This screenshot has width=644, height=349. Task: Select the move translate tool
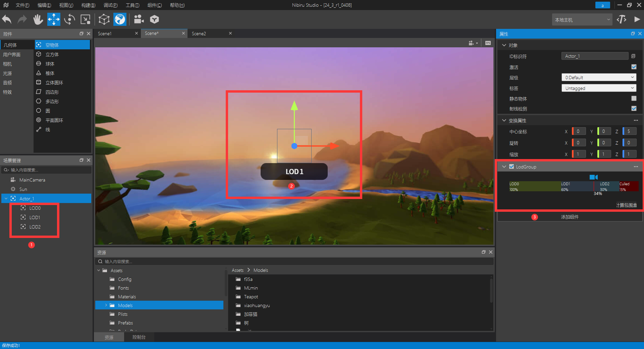coord(54,19)
